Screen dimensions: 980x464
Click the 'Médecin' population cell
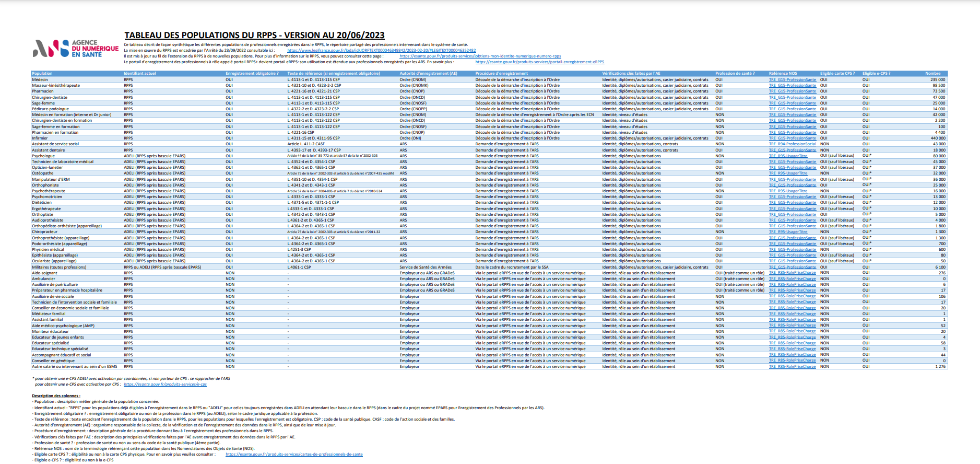40,80
